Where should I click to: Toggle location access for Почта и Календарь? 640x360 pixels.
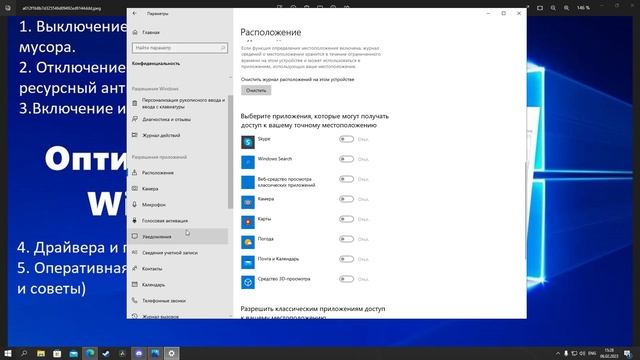(x=346, y=259)
